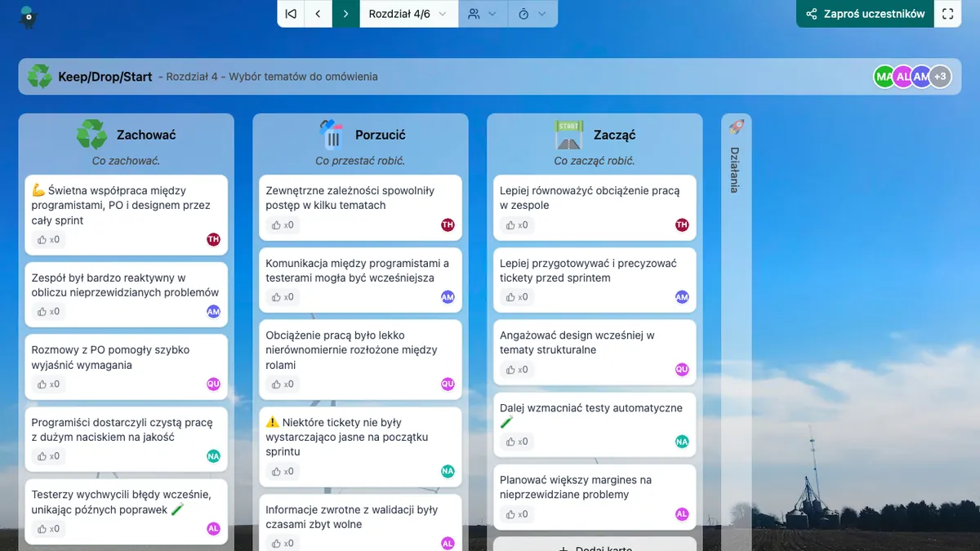Go to the previous chapter arrow
Image resolution: width=980 pixels, height=551 pixels.
[318, 14]
